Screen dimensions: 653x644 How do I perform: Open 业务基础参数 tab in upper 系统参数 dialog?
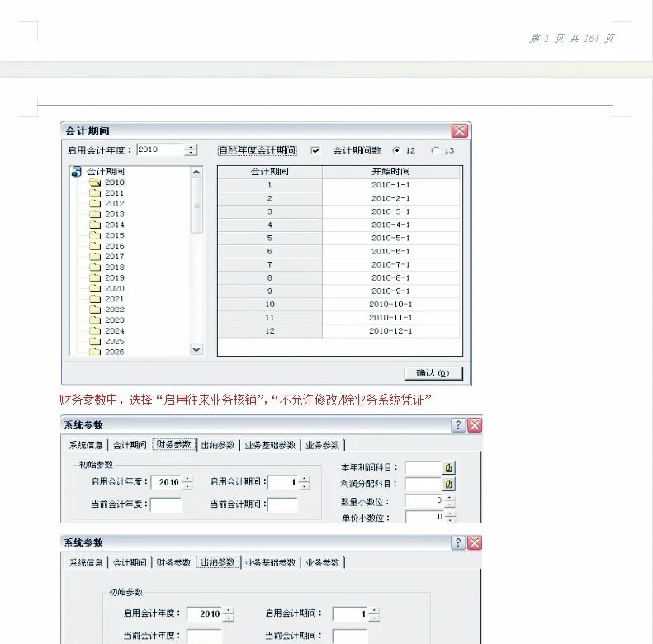(x=270, y=445)
